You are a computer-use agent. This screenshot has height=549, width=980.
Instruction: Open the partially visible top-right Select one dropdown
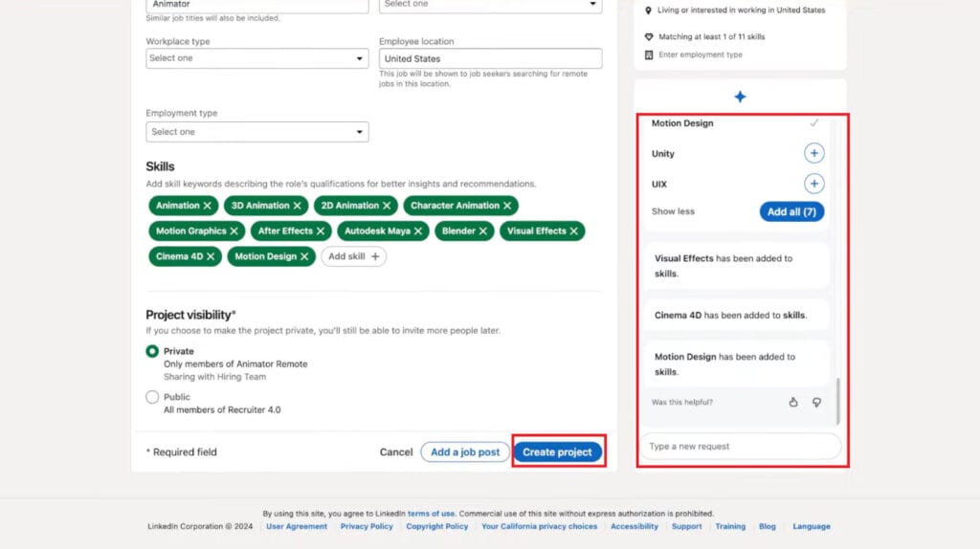[491, 5]
